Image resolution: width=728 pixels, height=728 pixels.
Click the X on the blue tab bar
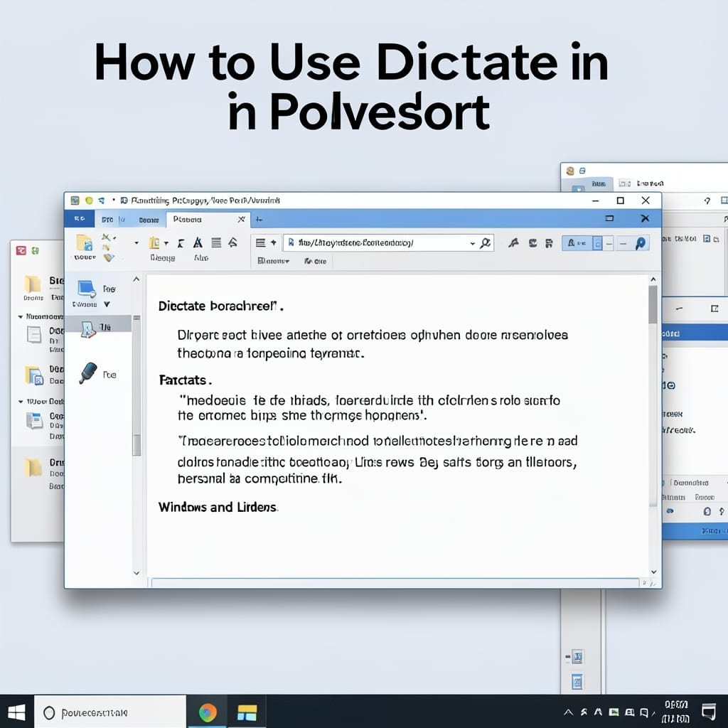click(x=645, y=218)
